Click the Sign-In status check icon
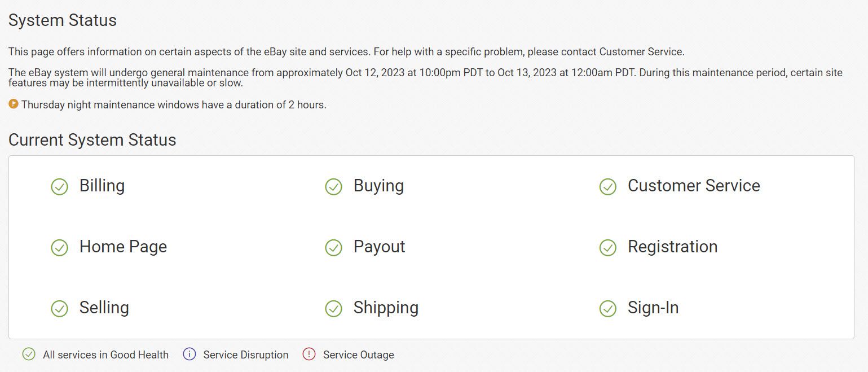868x372 pixels. click(607, 308)
